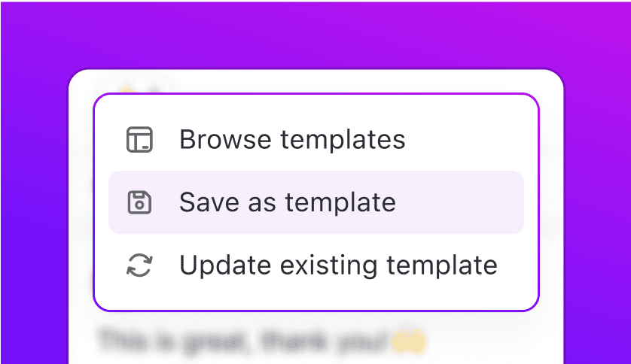Click the floppy disk save icon
Screen dimensions: 631x364
tap(139, 202)
